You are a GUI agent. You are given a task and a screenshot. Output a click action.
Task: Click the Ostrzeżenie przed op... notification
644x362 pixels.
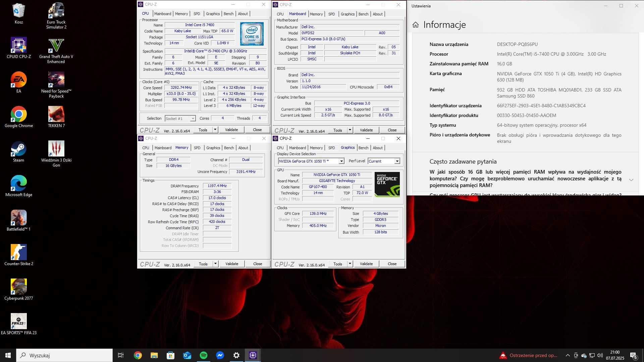click(x=528, y=355)
